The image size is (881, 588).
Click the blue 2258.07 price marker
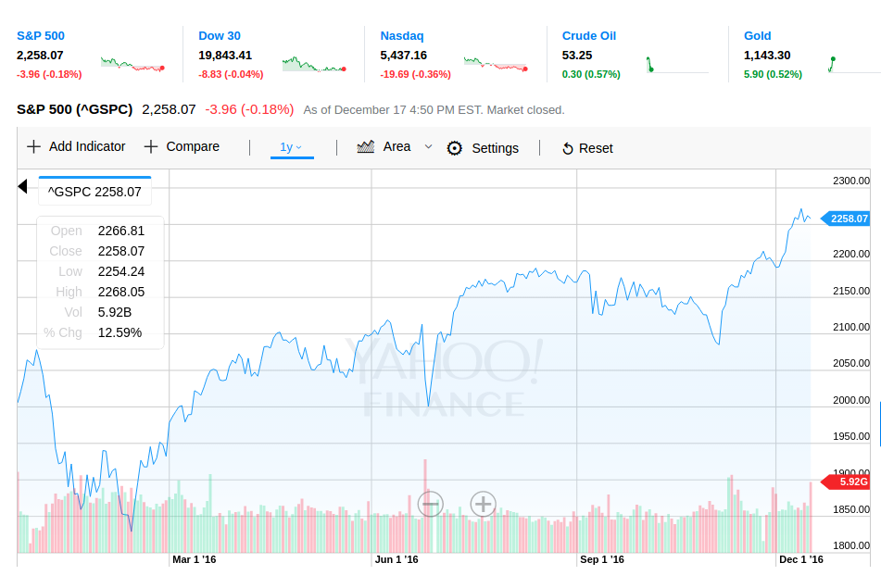tap(848, 219)
